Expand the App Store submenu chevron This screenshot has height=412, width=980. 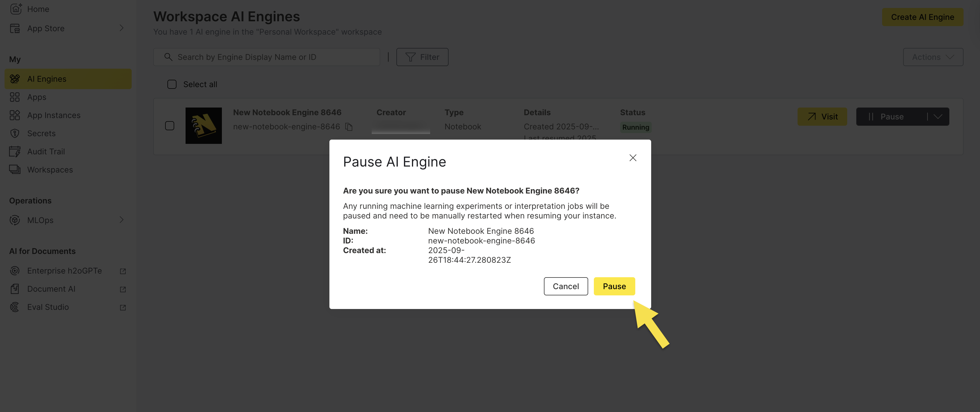[x=121, y=28]
